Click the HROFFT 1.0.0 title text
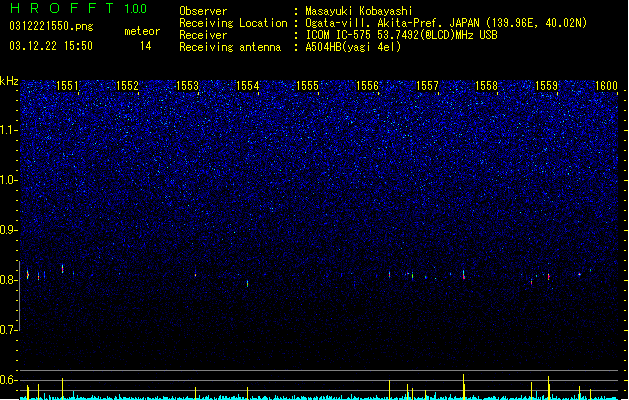The image size is (629, 400). tap(78, 8)
